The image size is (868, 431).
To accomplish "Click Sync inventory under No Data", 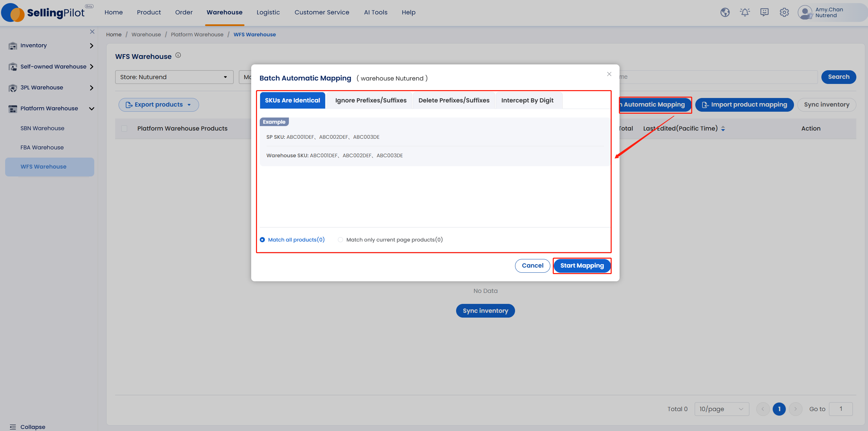I will click(485, 311).
